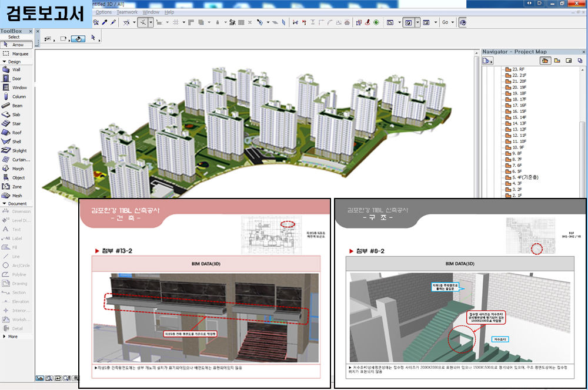Select the Slab tool
The image size is (588, 390).
pos(16,115)
